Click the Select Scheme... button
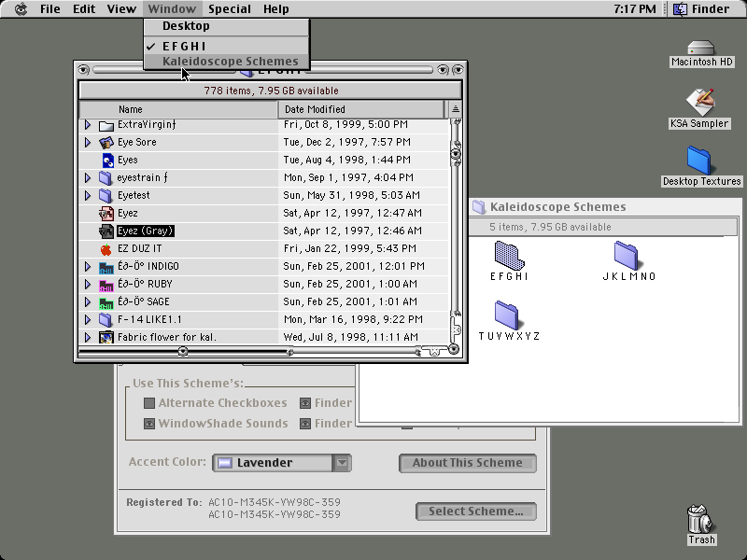The height and width of the screenshot is (560, 747). [x=476, y=511]
